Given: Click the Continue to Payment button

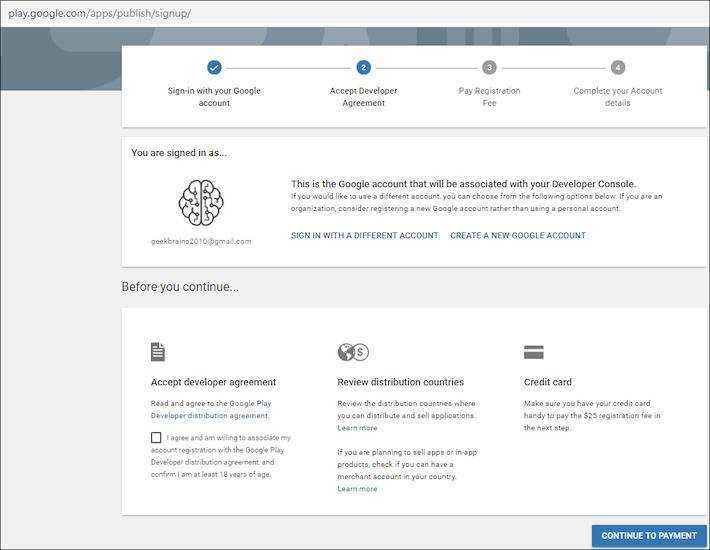Looking at the screenshot, I should tap(648, 536).
